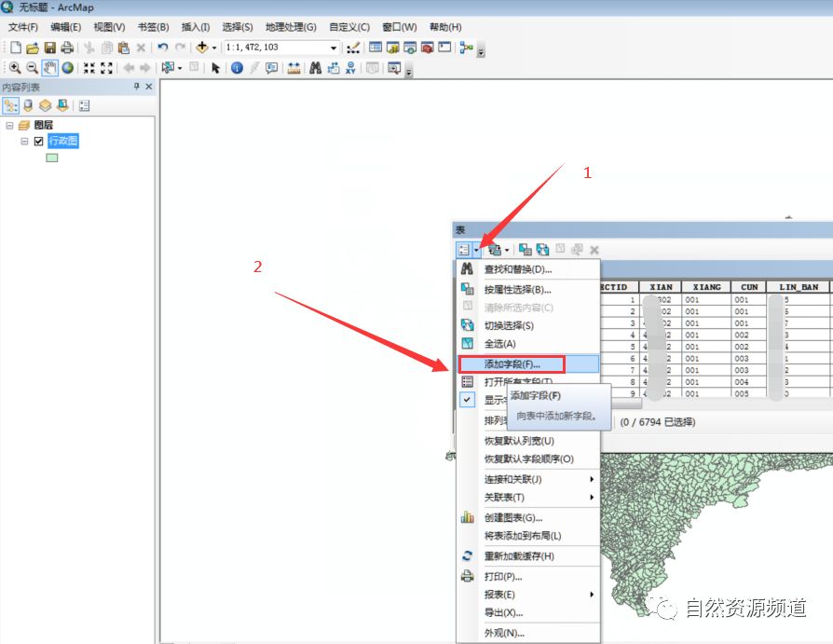Open the 视图(V) menu

click(x=109, y=27)
